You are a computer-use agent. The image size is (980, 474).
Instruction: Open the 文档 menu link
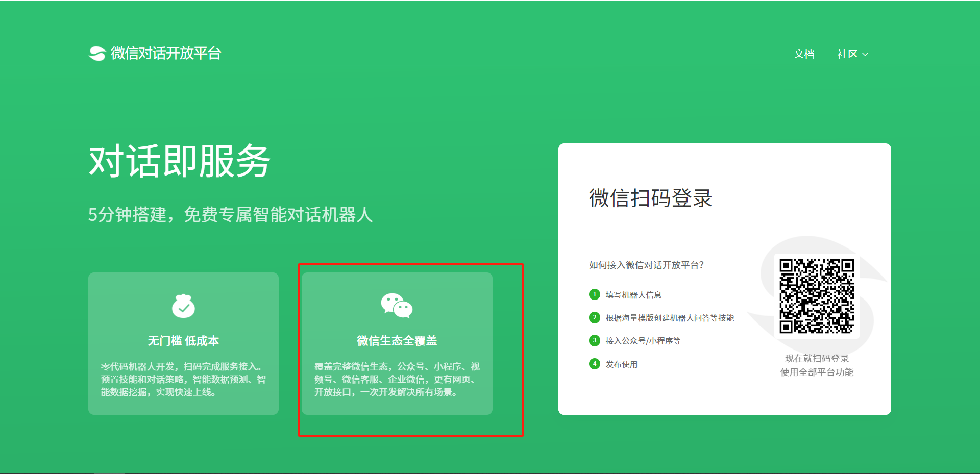804,54
